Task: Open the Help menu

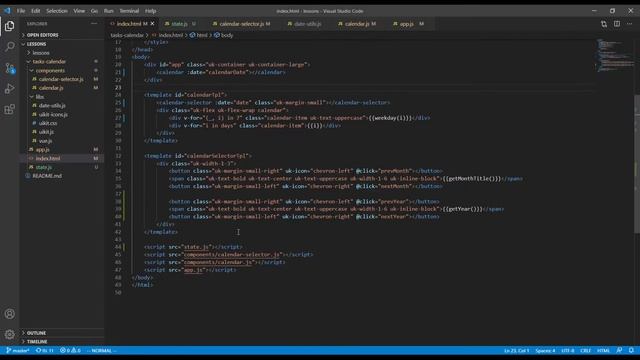Action: pos(151,11)
